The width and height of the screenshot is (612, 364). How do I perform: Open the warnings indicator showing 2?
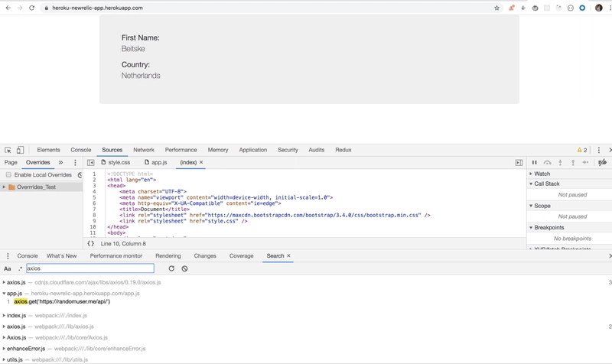click(582, 150)
